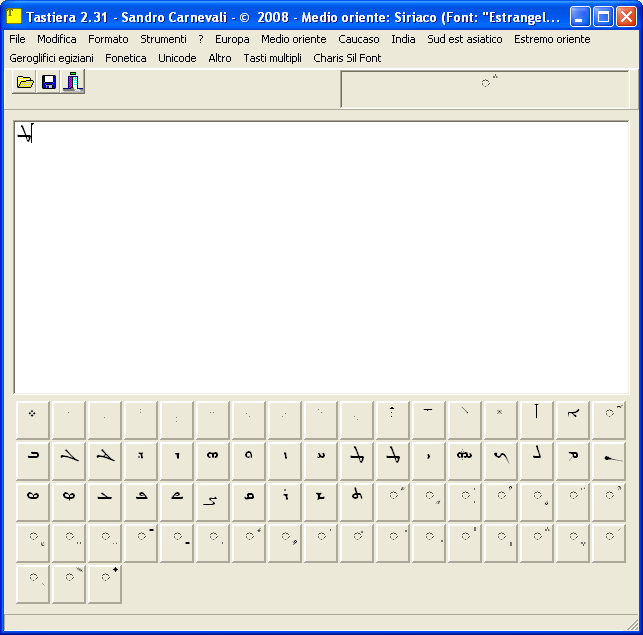Insert the Syriac letter Yudh
This screenshot has width=643, height=635.
(x=429, y=461)
